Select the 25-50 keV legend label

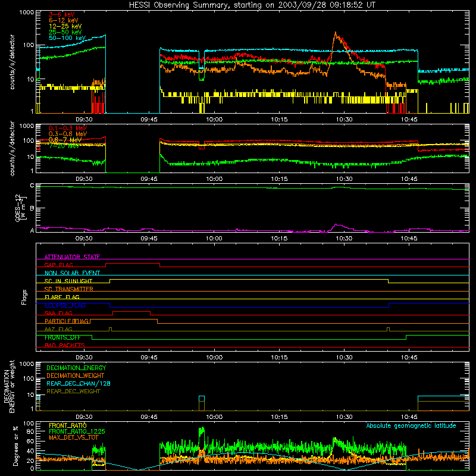(65, 32)
